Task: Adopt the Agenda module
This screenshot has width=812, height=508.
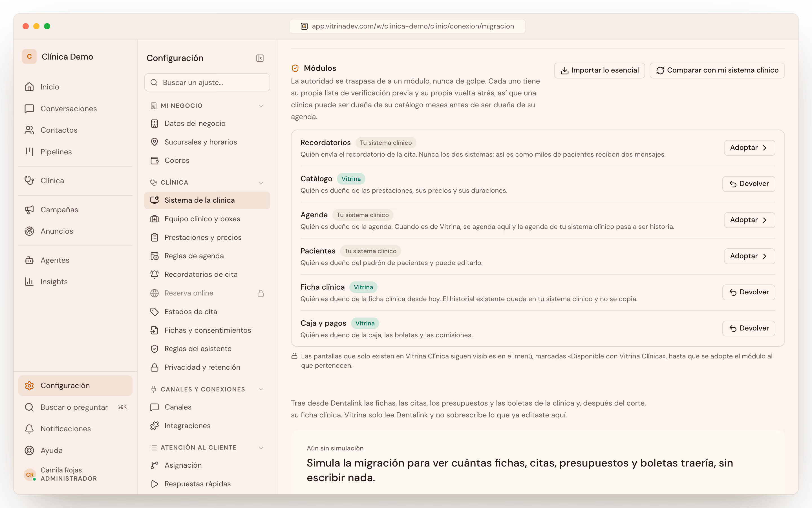Action: click(749, 220)
